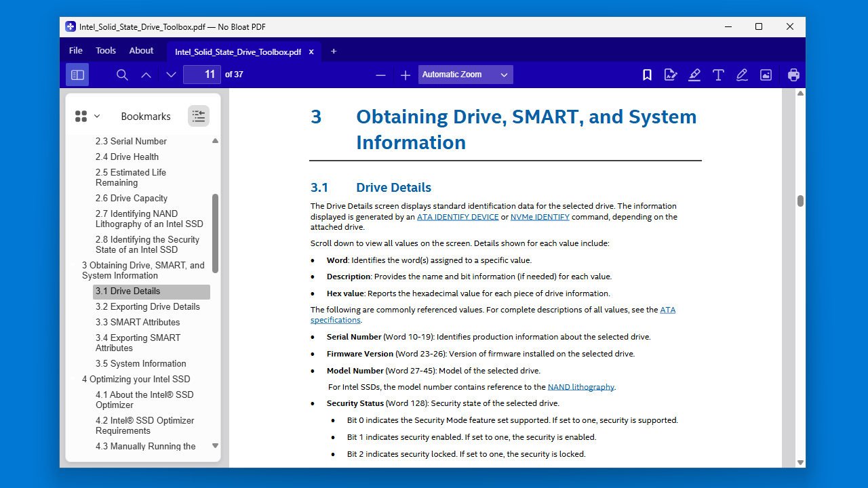Click bookmarks panel scroll down arrow
Viewport: 868px width, 488px height.
(x=215, y=446)
